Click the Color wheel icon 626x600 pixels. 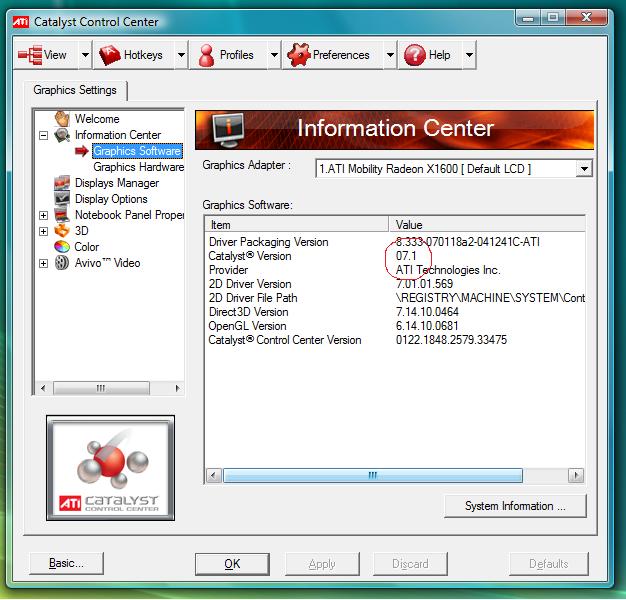click(x=62, y=247)
